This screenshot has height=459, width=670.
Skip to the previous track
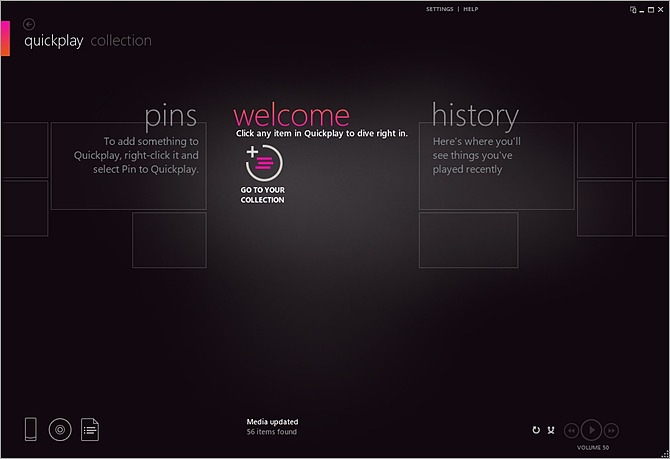tap(571, 430)
